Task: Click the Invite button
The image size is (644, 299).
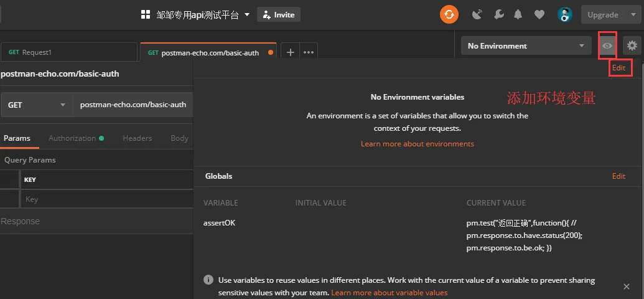Action: click(x=279, y=15)
